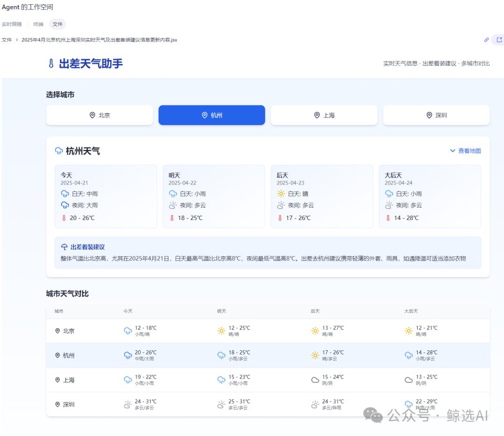Collapse the 查看地图 section via its chevron

[452, 151]
